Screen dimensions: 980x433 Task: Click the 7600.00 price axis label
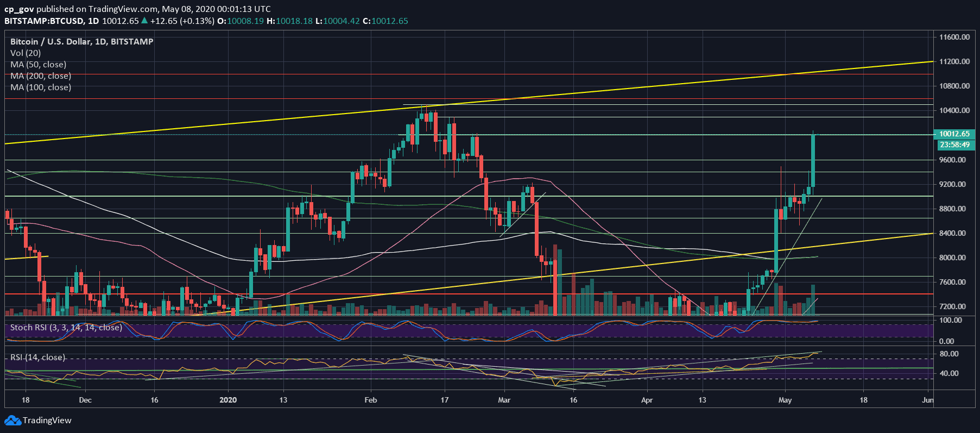(953, 282)
